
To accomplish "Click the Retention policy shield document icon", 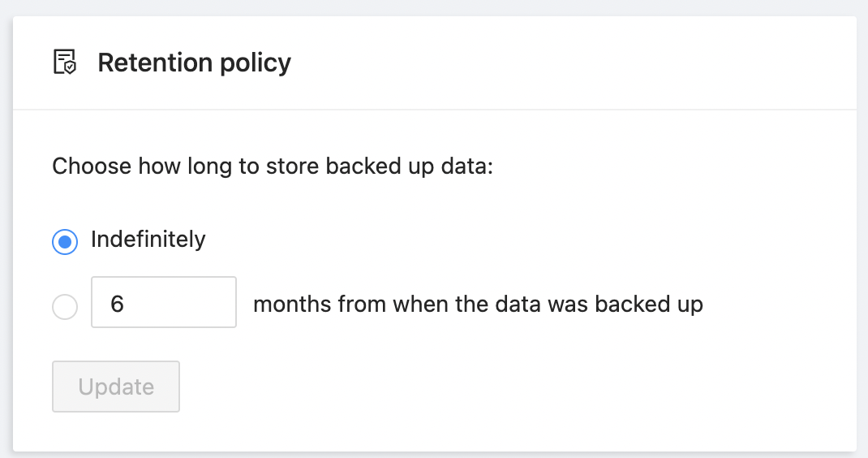I will 65,63.
